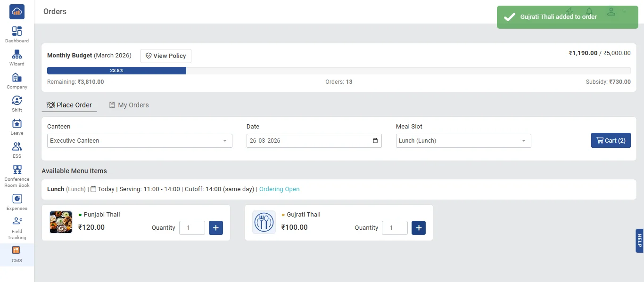Image resolution: width=644 pixels, height=282 pixels.
Task: Click the Punjabi Thali quantity field
Action: click(192, 228)
